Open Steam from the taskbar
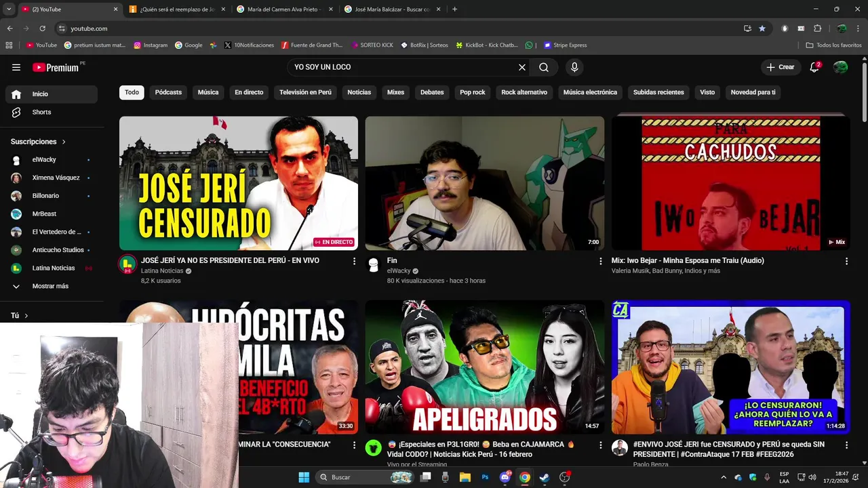This screenshot has height=488, width=868. click(544, 477)
